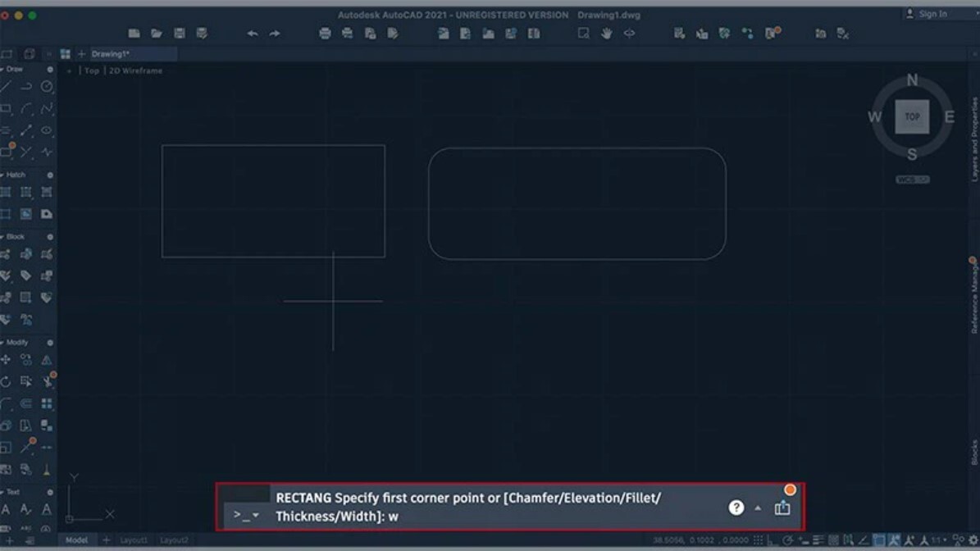This screenshot has width=980, height=551.
Task: Toggle ortho mode in status bar
Action: point(773,540)
